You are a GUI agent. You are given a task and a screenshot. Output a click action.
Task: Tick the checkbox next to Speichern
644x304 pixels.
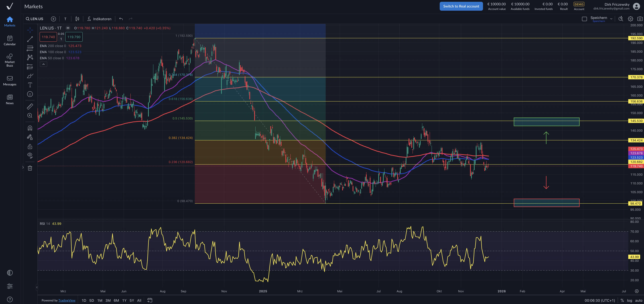(584, 19)
